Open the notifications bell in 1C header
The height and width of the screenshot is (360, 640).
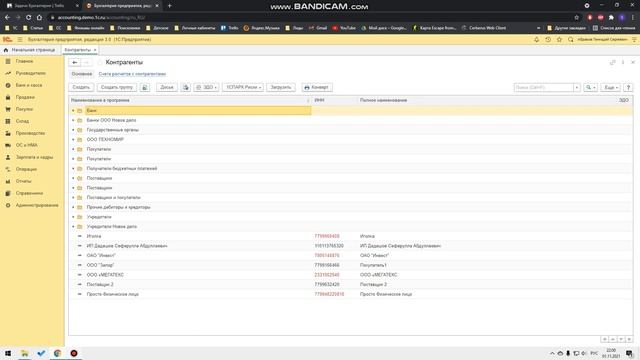[x=536, y=40]
